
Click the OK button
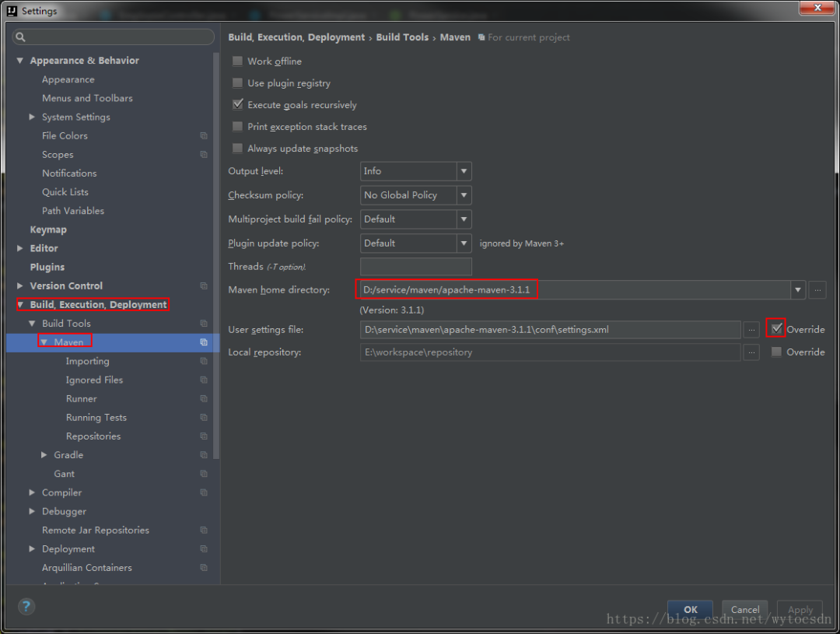(x=691, y=610)
